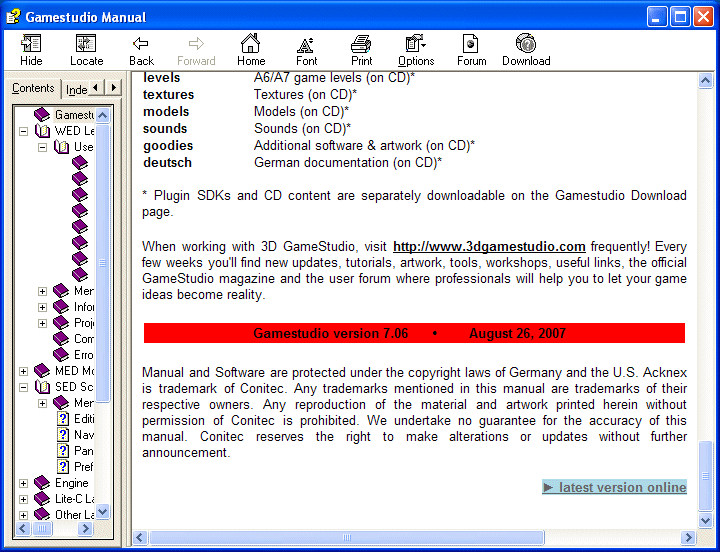Click the contents tree vertical scroll thumb
720x552 pixels.
[103, 263]
